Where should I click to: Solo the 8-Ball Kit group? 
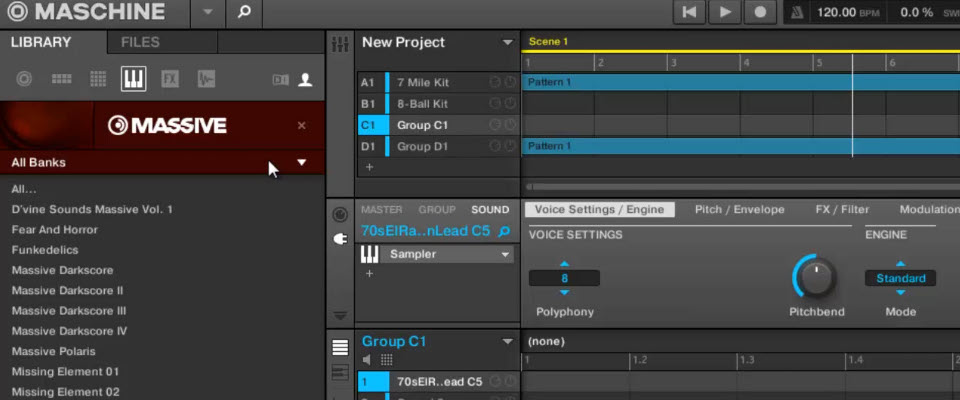(x=510, y=104)
